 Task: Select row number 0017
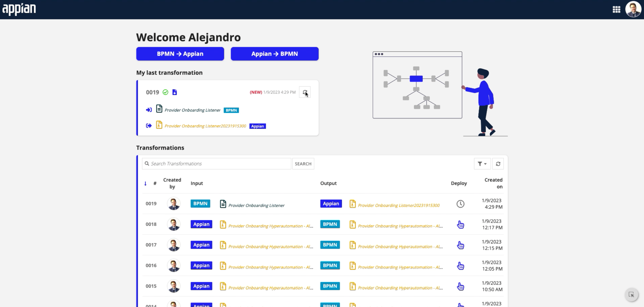pos(151,245)
